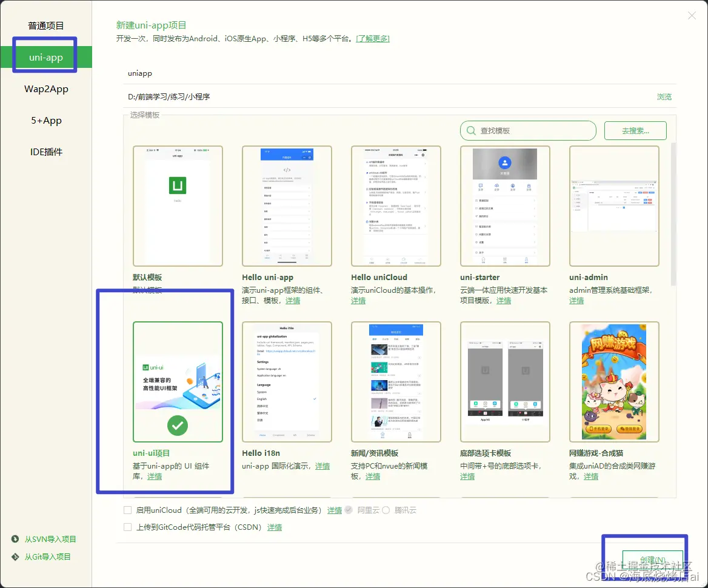Image resolution: width=708 pixels, height=588 pixels.
Task: Switch to the 5+App project category
Action: click(46, 120)
